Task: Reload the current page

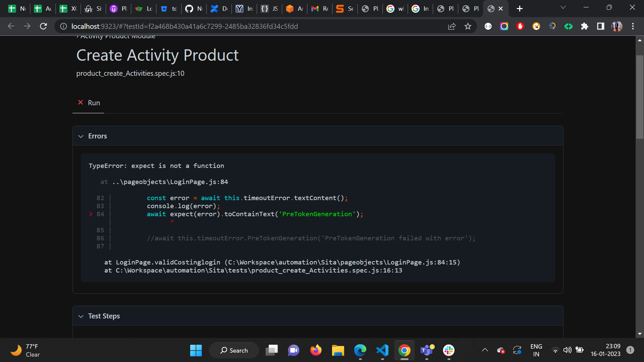Action: (43, 26)
